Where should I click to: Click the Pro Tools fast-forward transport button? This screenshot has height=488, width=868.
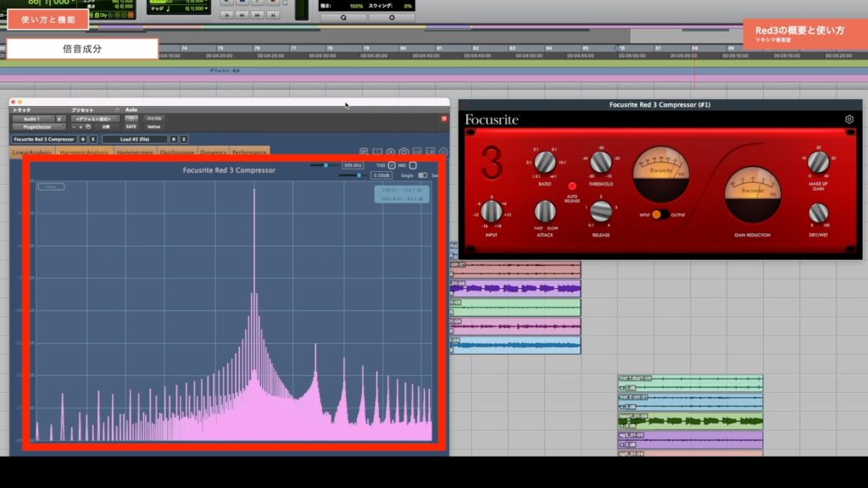click(x=258, y=15)
